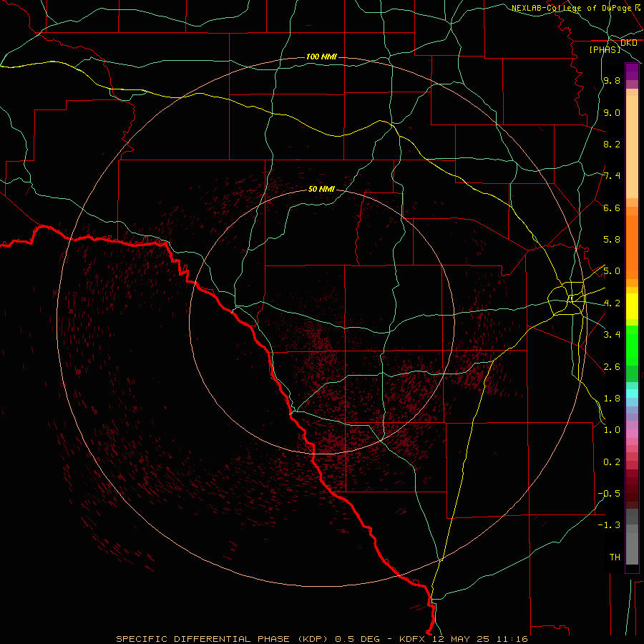This screenshot has width=644, height=644.
Task: Click the 50 NMI range ring label
Action: click(321, 189)
